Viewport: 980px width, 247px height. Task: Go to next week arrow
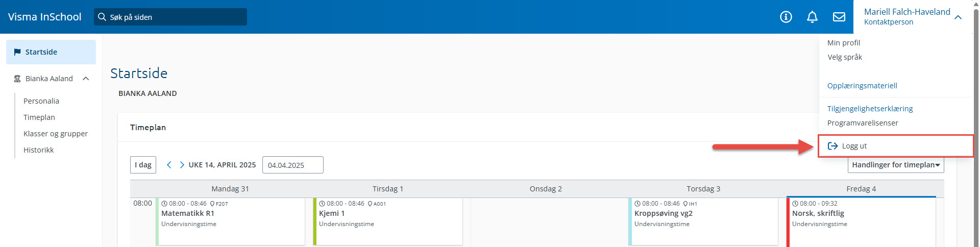[x=182, y=165]
